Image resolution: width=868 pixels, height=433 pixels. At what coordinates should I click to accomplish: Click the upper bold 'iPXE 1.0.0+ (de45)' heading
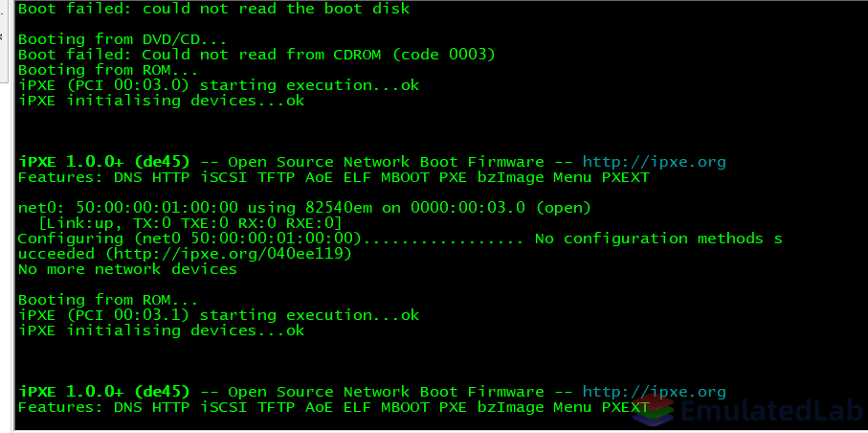click(x=104, y=163)
